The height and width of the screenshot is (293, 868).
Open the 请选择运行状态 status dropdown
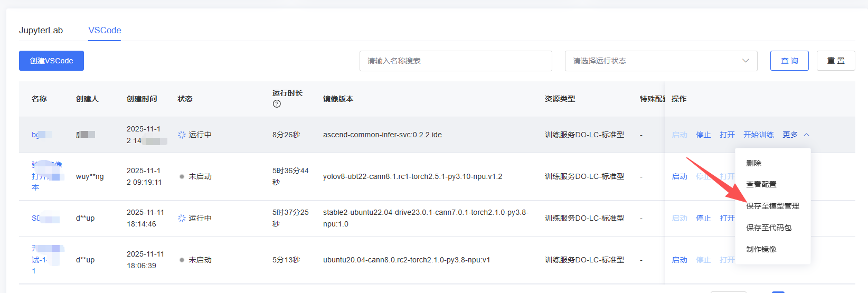[661, 61]
